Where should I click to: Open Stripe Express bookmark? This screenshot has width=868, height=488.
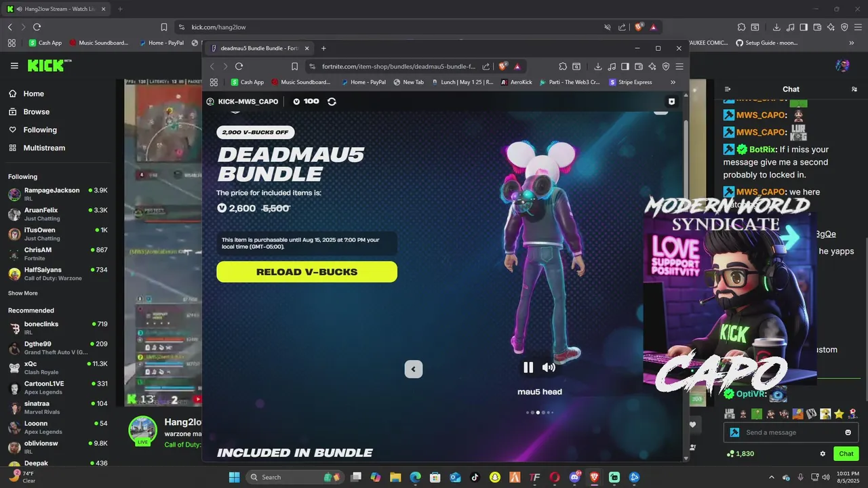[x=631, y=82]
